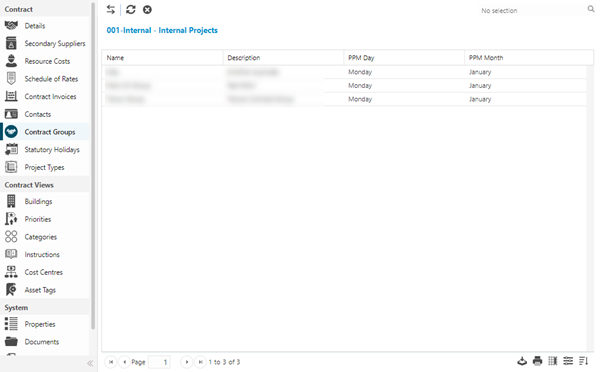Click the printer icon in footer
This screenshot has height=372, width=600.
[x=537, y=361]
